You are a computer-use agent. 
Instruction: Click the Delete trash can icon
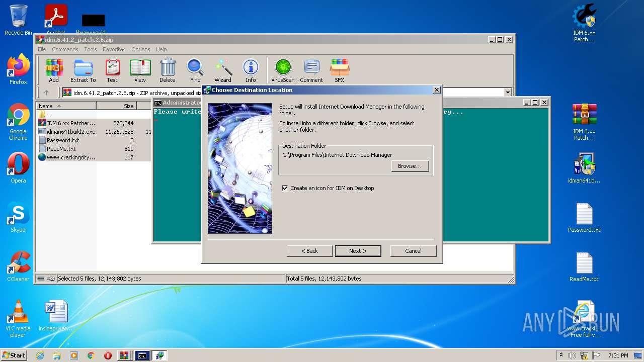[x=168, y=70]
